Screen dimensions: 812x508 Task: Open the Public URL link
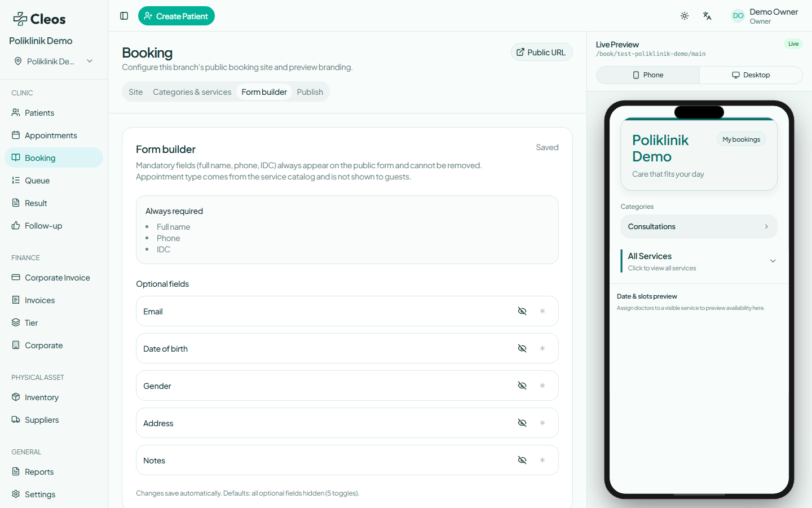pyautogui.click(x=541, y=52)
